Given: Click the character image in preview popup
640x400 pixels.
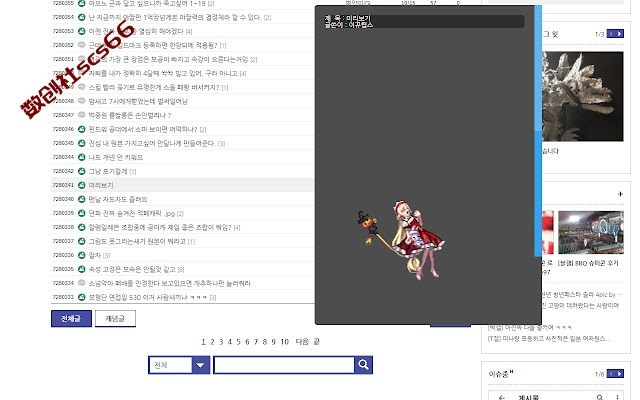Looking at the screenshot, I should [x=401, y=240].
